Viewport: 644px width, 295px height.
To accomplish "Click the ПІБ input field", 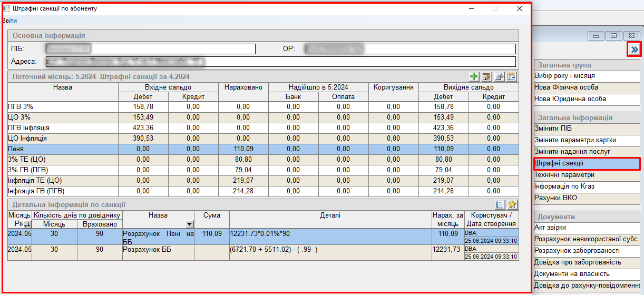I will tap(150, 49).
